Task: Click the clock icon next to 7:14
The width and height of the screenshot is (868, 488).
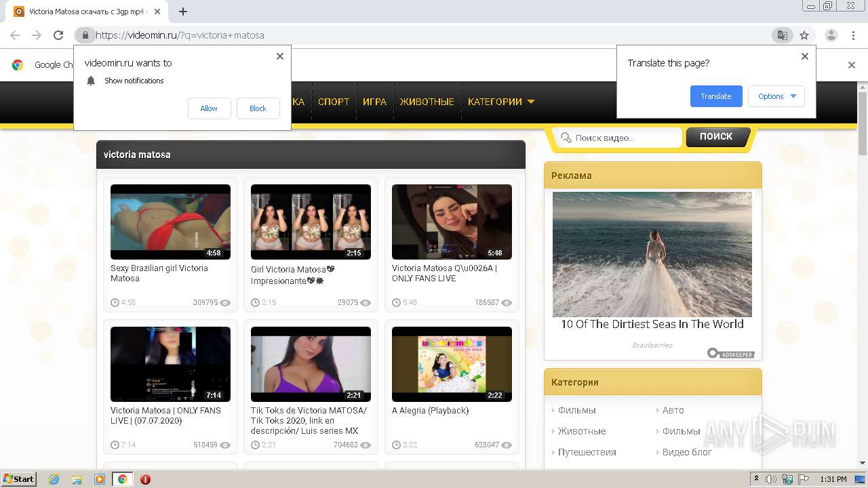Action: 115,445
